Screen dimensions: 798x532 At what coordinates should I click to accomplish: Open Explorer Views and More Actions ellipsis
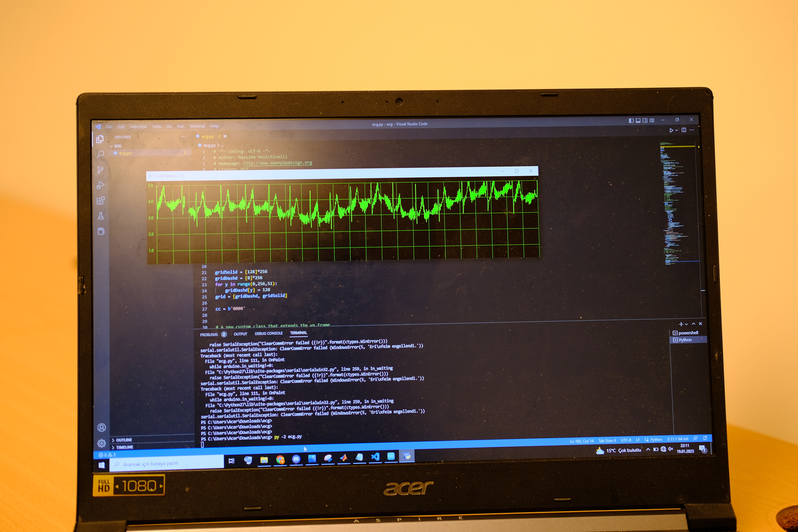184,137
